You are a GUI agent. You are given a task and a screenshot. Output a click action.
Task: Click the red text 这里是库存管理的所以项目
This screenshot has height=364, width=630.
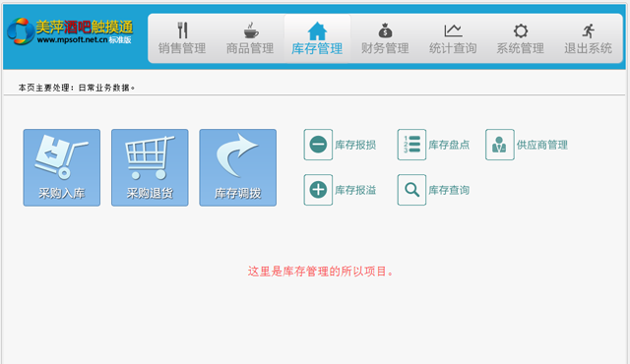click(320, 272)
